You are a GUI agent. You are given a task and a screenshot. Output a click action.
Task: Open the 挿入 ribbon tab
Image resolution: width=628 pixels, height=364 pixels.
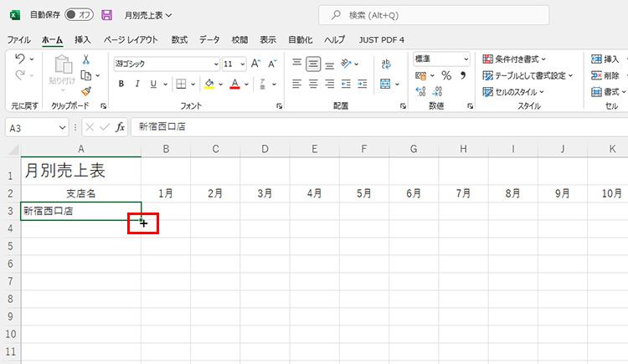click(83, 39)
